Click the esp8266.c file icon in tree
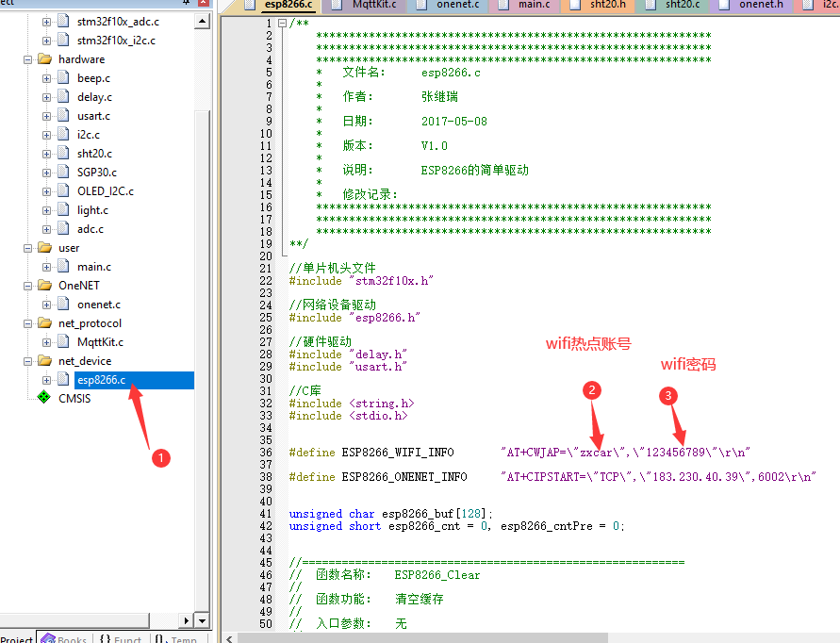 pos(63,379)
